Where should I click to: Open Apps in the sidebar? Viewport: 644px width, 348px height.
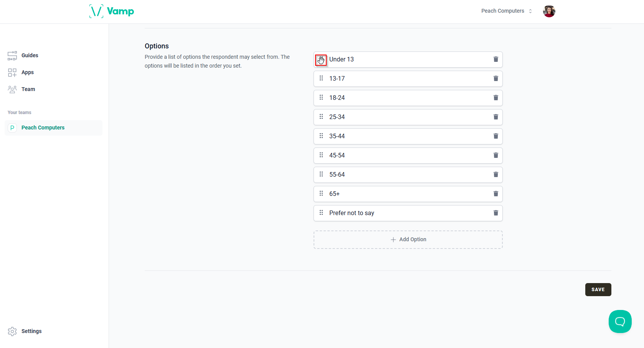(x=21, y=72)
